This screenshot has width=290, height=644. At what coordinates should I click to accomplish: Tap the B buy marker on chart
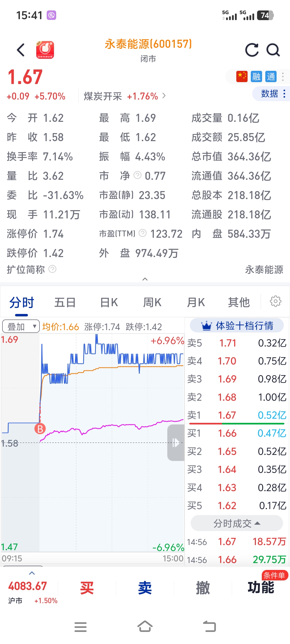pos(40,429)
